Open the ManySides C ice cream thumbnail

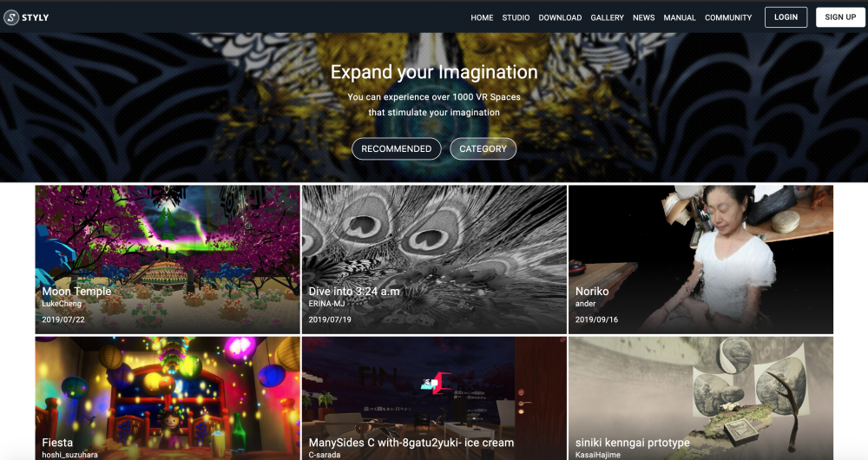(x=434, y=398)
